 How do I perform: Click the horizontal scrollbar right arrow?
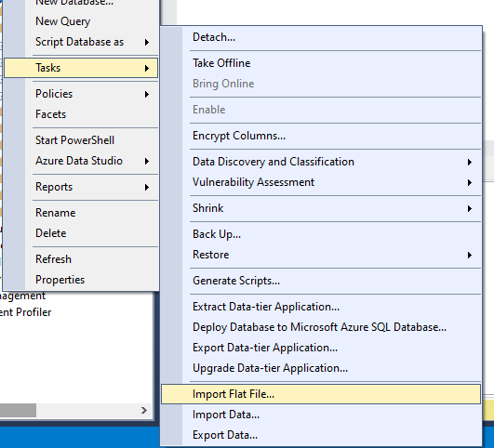(144, 410)
